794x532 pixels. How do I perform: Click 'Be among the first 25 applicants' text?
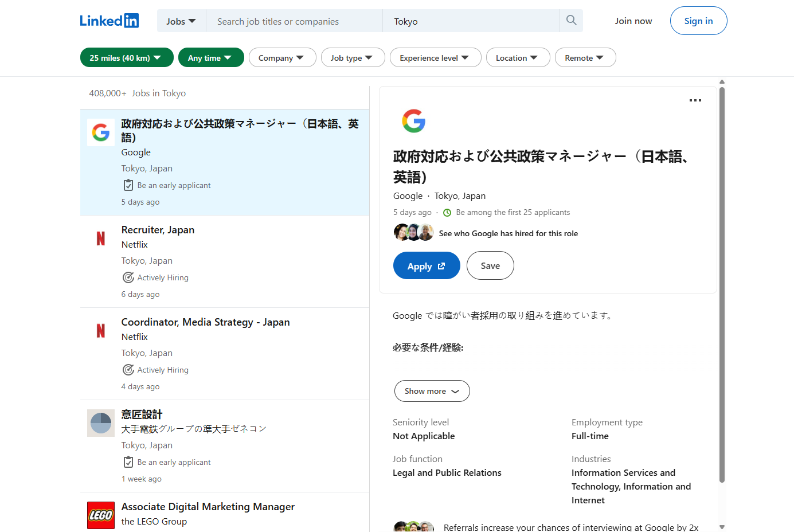point(513,213)
